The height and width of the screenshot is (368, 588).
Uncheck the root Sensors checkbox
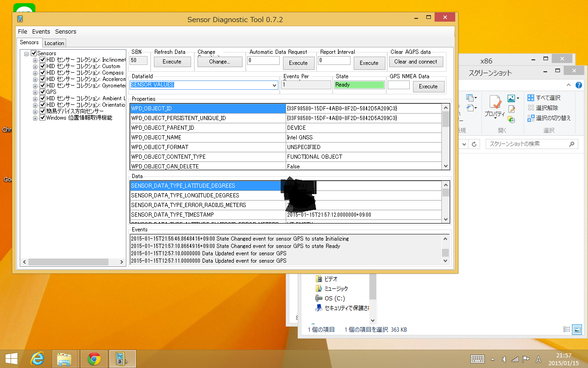click(x=34, y=53)
